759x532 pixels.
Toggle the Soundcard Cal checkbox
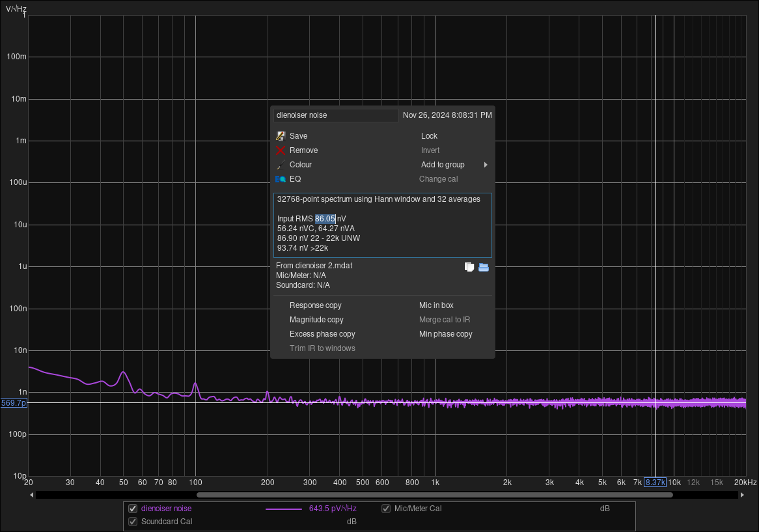133,522
